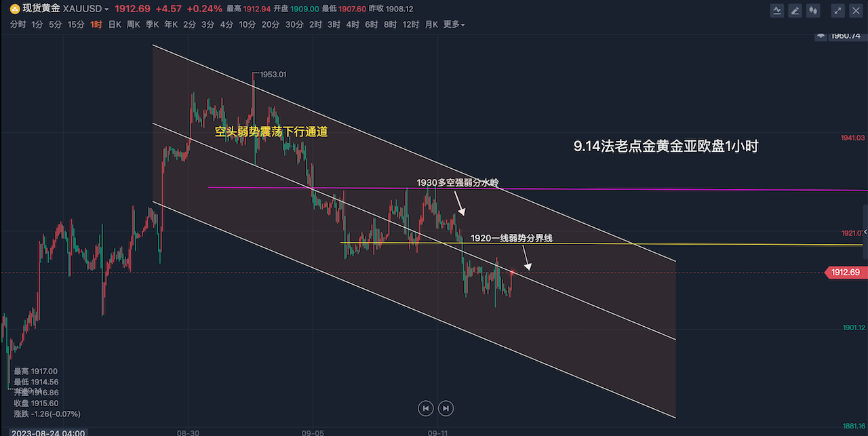Select the yellow 1920 horizontal line
Image resolution: width=868 pixels, height=436 pixels.
click(678, 244)
